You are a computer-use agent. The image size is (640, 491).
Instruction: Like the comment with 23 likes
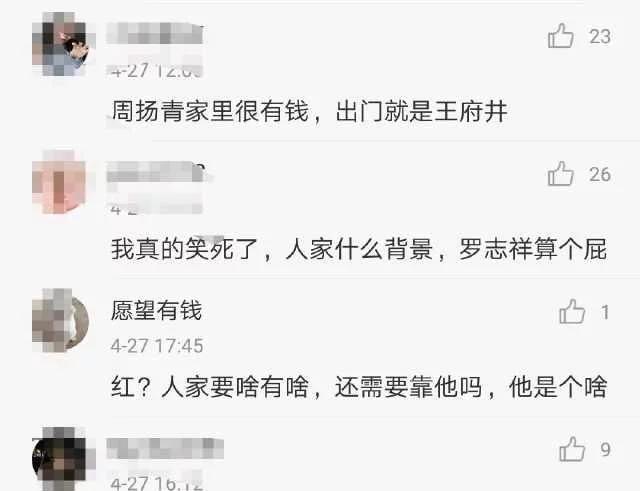(561, 36)
